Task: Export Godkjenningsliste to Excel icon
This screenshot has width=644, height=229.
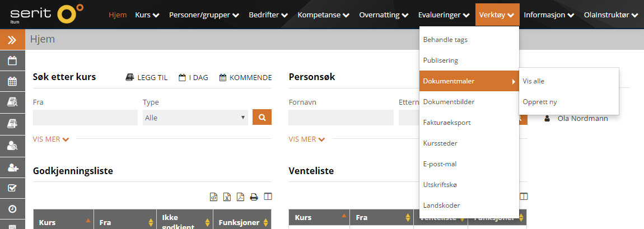Action: coord(227,197)
